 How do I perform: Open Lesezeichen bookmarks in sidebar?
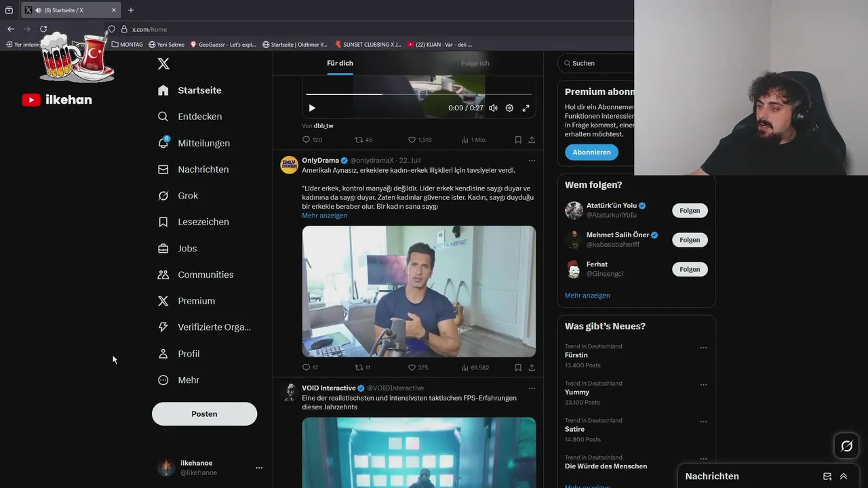pos(194,222)
